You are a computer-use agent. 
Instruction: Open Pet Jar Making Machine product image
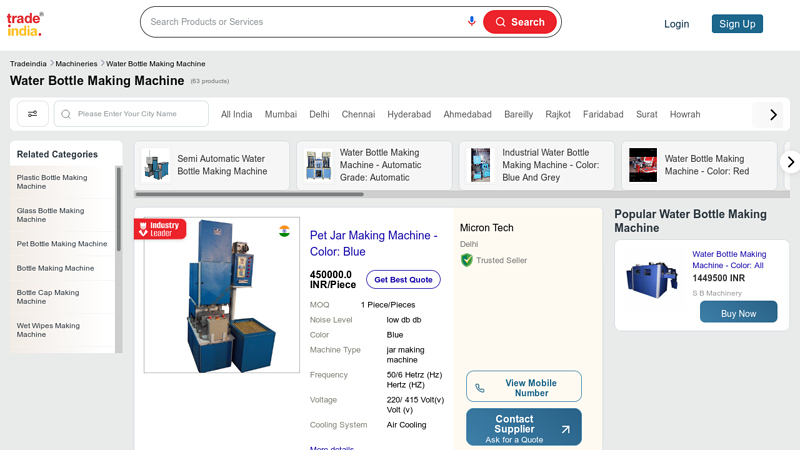pos(222,295)
